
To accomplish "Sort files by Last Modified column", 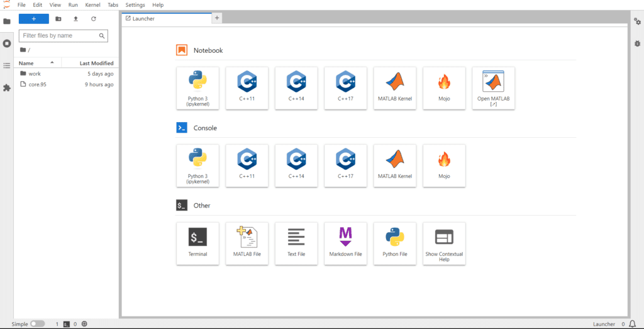I will pyautogui.click(x=90, y=63).
